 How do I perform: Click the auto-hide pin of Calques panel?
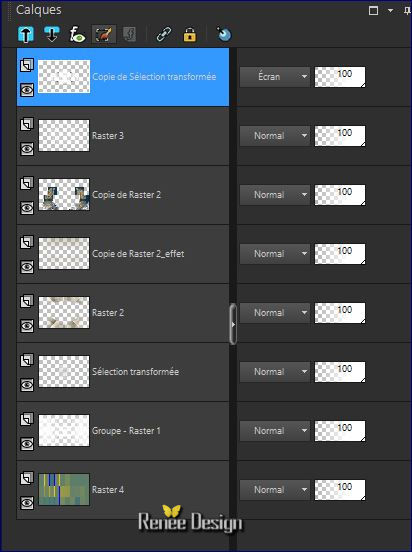click(x=408, y=11)
